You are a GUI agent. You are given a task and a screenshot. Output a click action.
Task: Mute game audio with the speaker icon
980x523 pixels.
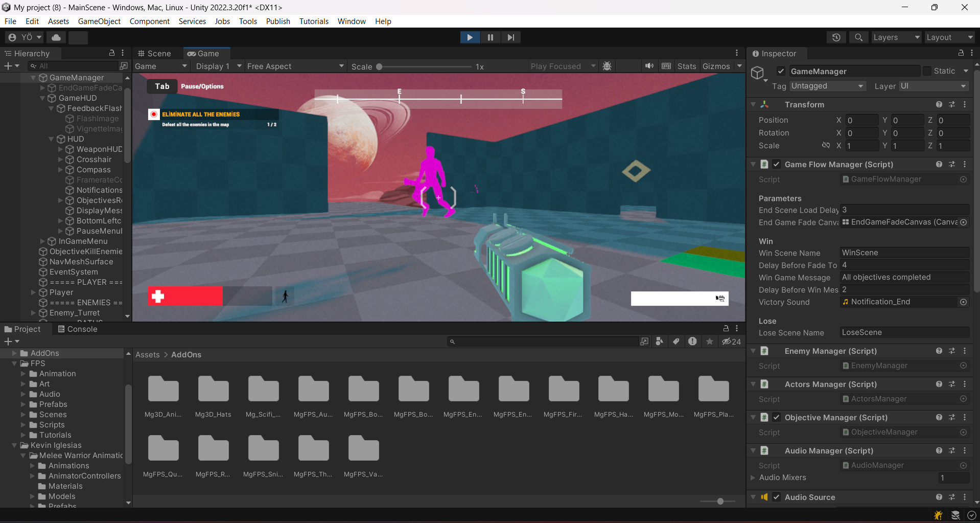(x=649, y=66)
